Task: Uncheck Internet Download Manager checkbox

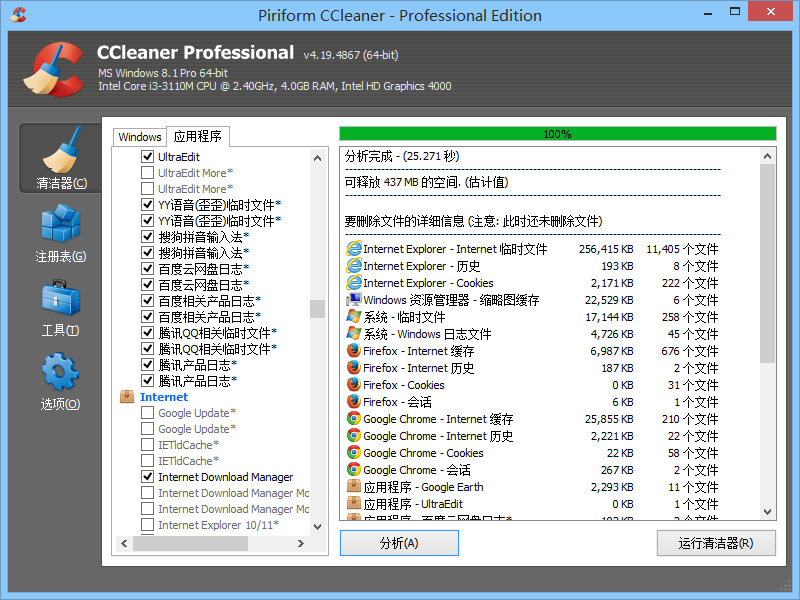Action: coord(148,477)
